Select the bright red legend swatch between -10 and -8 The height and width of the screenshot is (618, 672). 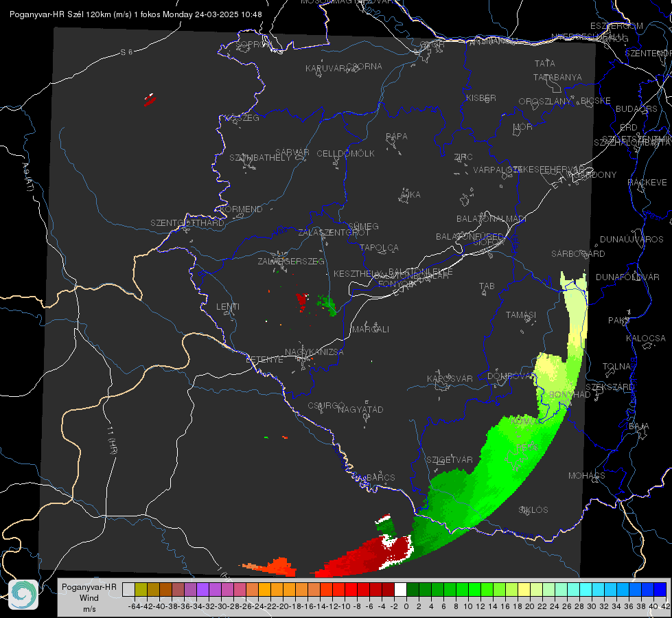pos(351,590)
